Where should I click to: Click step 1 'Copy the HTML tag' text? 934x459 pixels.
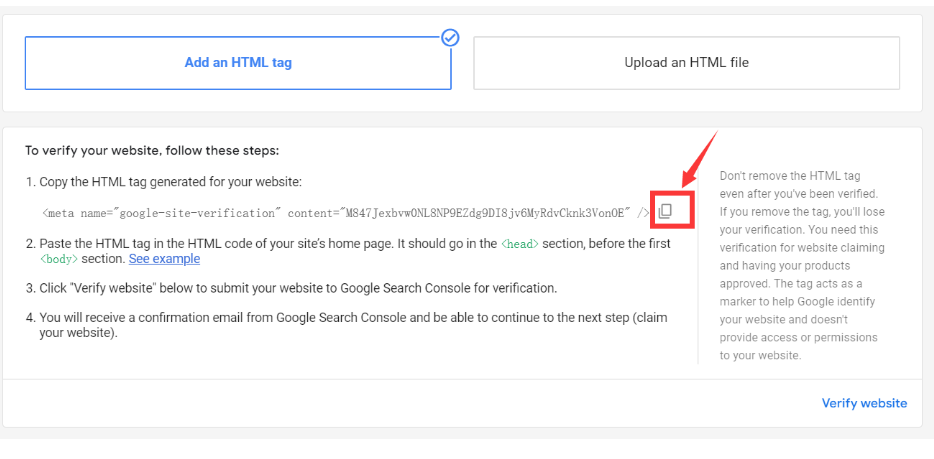pyautogui.click(x=170, y=182)
